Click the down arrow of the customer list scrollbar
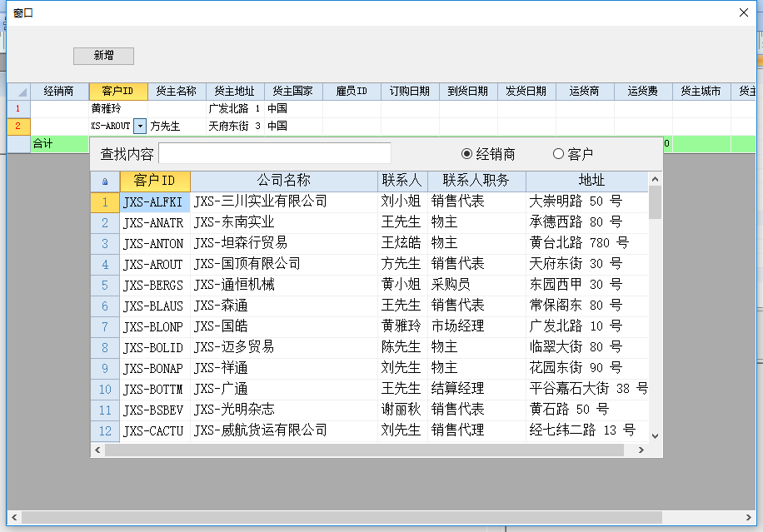763x532 pixels. pos(654,435)
